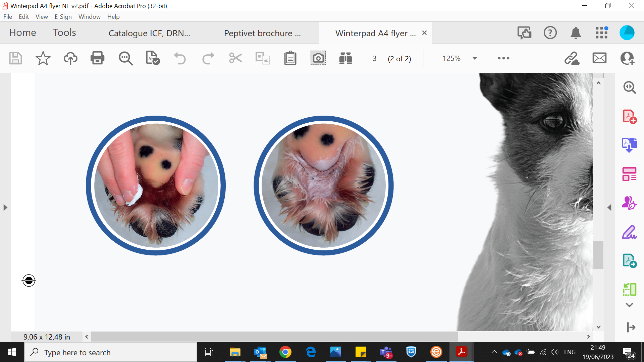Viewport: 644px width, 362px height.
Task: Click the page number input field
Action: point(374,59)
